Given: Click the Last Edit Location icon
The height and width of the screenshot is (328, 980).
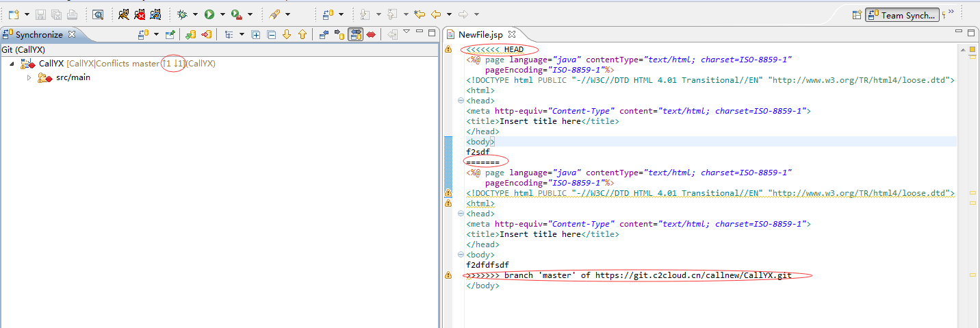Looking at the screenshot, I should (420, 14).
